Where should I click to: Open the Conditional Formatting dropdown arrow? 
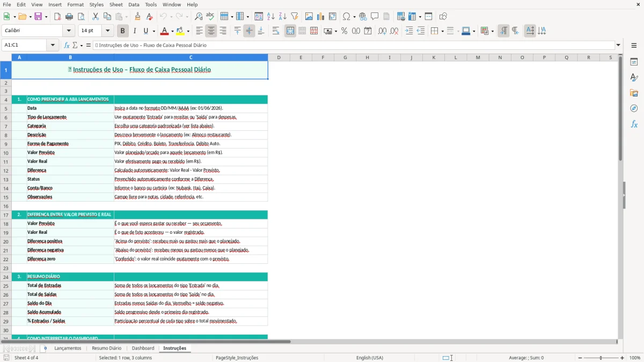point(492,31)
